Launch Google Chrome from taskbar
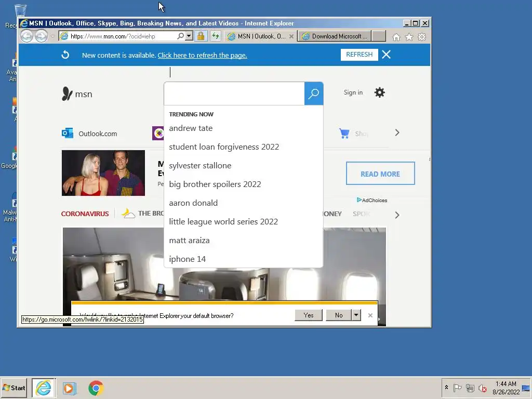Image resolution: width=532 pixels, height=399 pixels. coord(96,388)
